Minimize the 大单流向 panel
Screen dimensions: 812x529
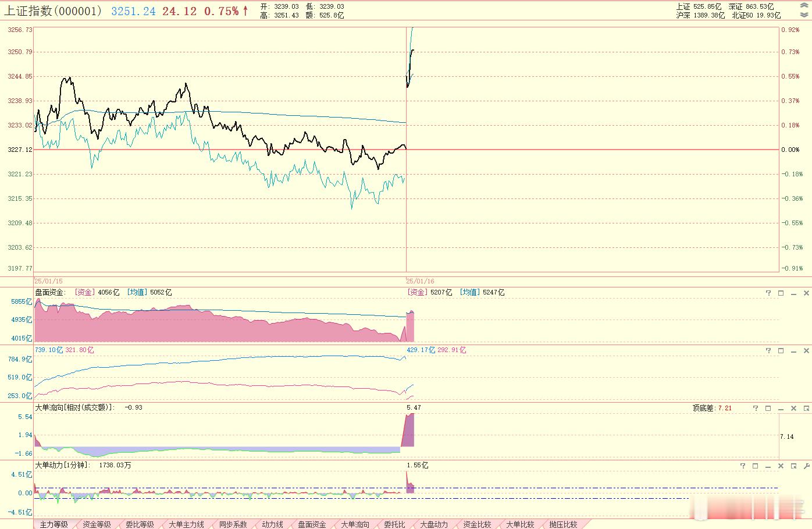click(781, 409)
